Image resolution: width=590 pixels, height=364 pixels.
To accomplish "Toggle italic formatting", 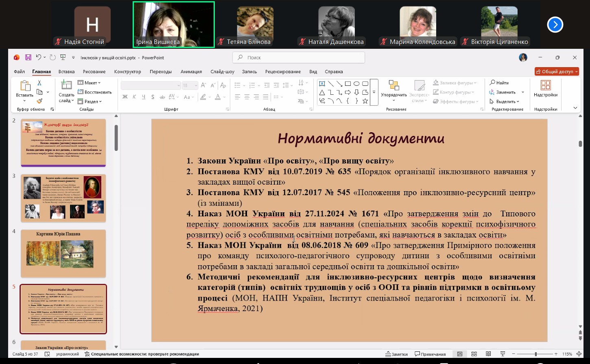I will (134, 97).
